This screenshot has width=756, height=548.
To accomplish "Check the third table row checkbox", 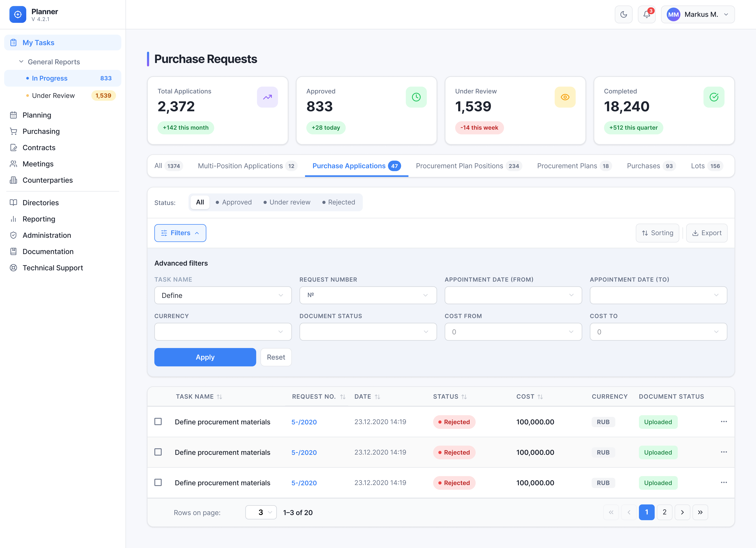I will pyautogui.click(x=158, y=483).
